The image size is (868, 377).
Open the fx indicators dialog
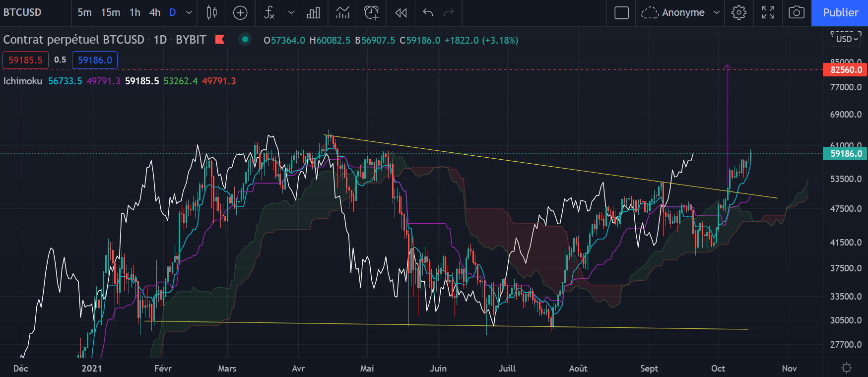pyautogui.click(x=269, y=13)
